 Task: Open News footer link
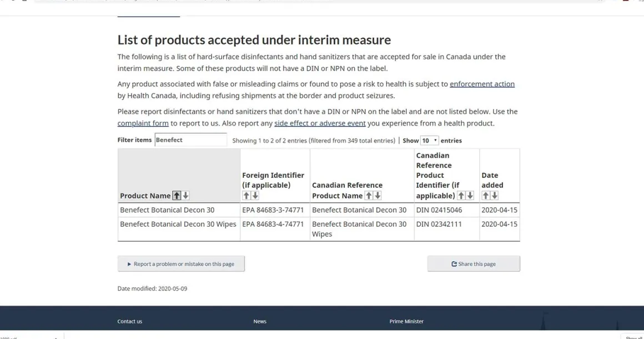point(260,321)
